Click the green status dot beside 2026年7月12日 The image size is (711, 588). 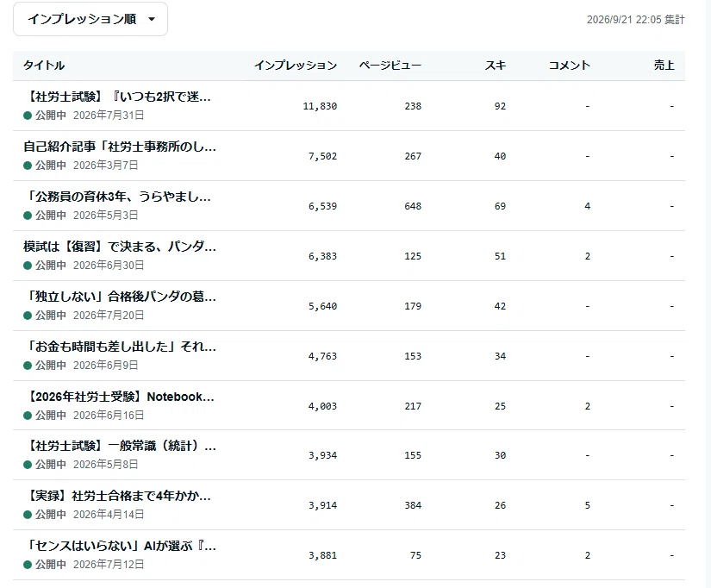coord(28,565)
